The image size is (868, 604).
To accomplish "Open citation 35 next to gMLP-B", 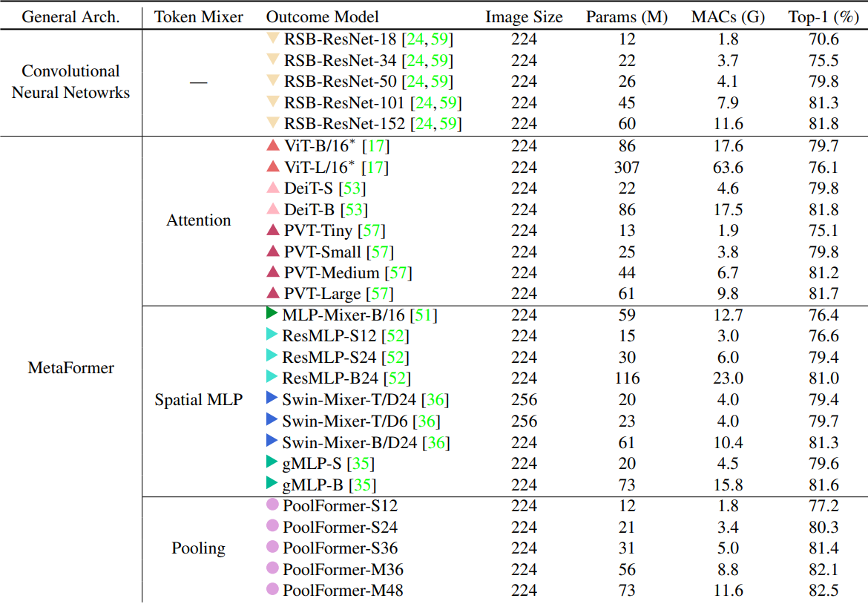I will [363, 485].
